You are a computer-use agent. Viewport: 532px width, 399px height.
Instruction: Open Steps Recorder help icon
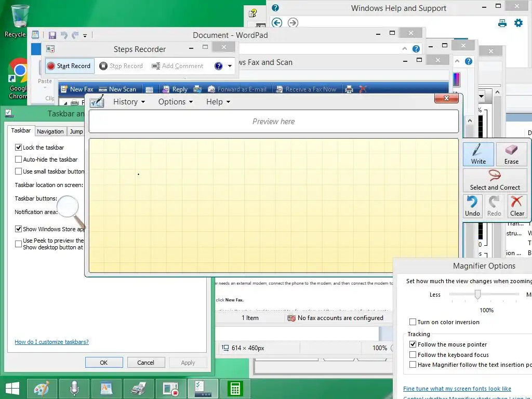coord(219,66)
